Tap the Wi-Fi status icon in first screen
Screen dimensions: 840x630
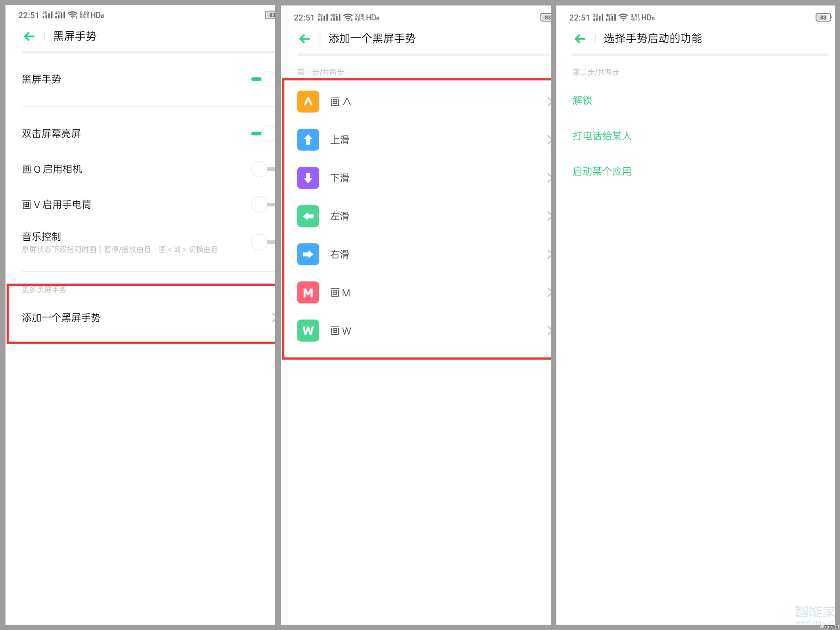pos(73,15)
